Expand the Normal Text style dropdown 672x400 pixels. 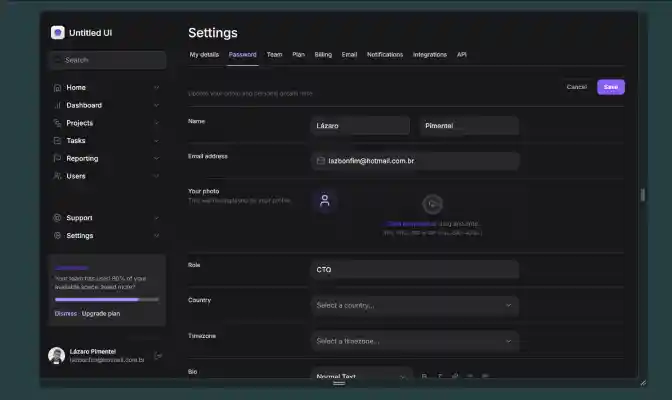[361, 376]
